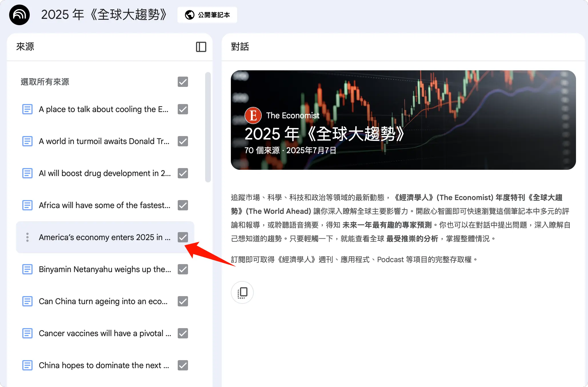The height and width of the screenshot is (387, 588).
Task: Click '70 個來源 · 2025年7月7日' on the banner
Action: [x=290, y=150]
